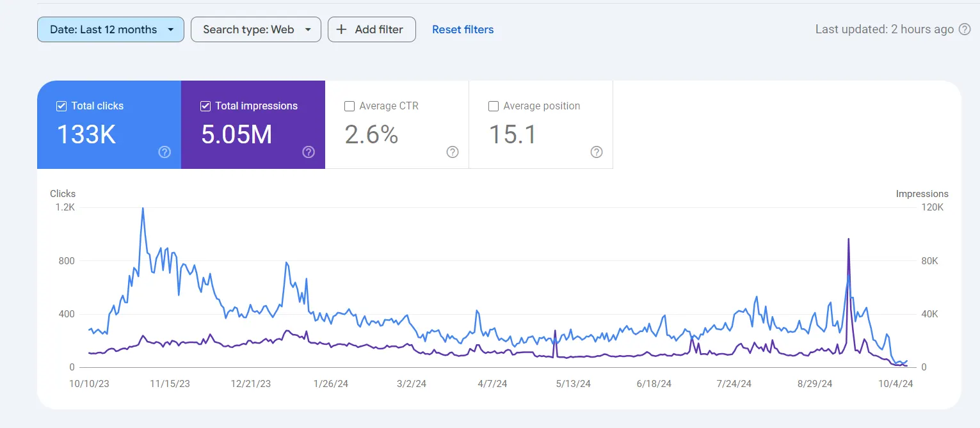This screenshot has width=980, height=428.
Task: Click the purple impressions spike in September
Action: tap(848, 239)
